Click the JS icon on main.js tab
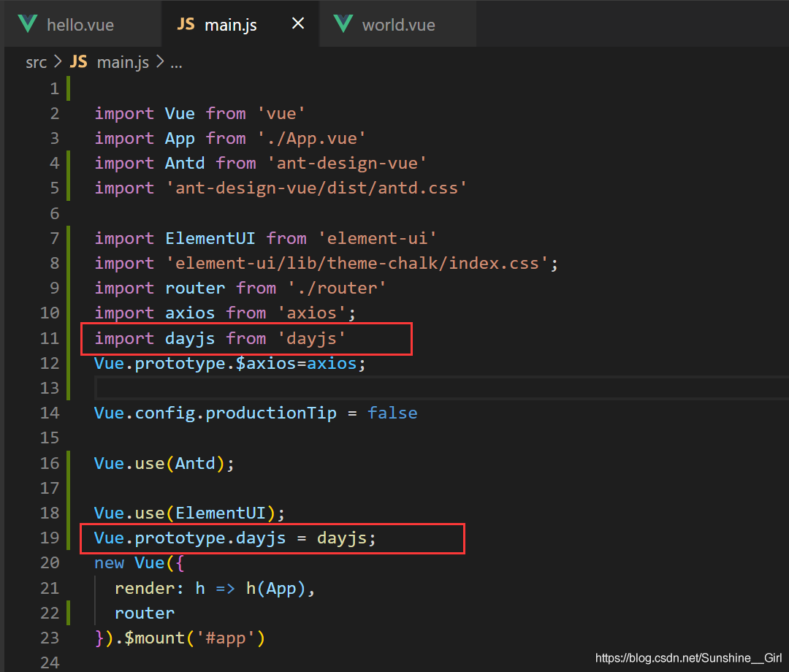Screen dimensions: 789x672 [186, 24]
